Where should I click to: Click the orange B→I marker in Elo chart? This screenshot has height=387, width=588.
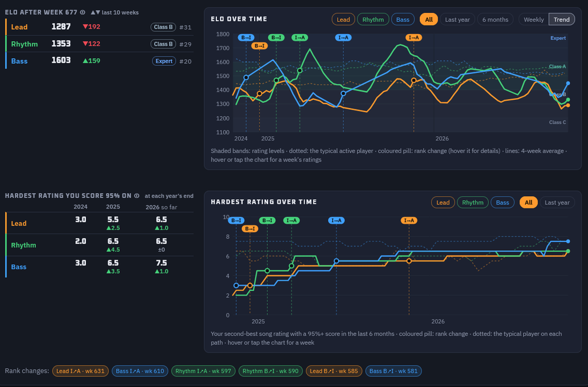pyautogui.click(x=259, y=46)
